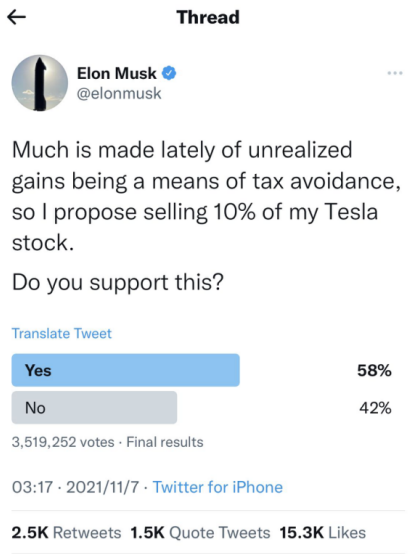Click the 58% poll percentage
This screenshot has height=554, width=418.
pyautogui.click(x=374, y=370)
